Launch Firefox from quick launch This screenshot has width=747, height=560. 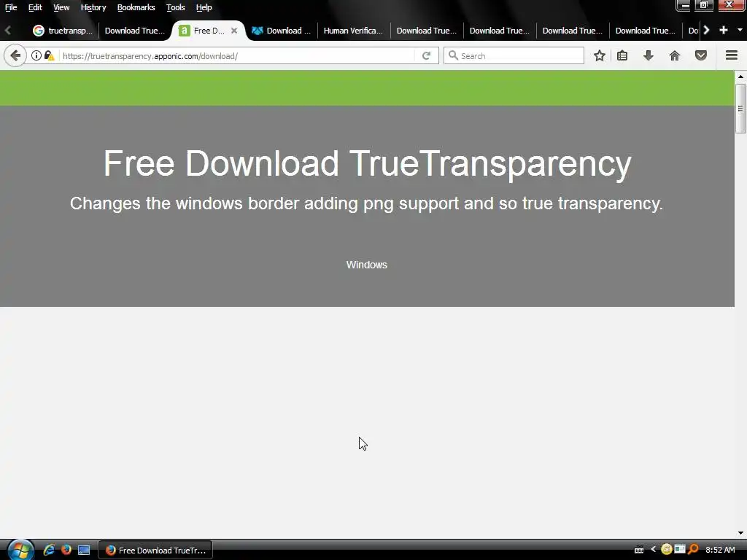pos(66,550)
